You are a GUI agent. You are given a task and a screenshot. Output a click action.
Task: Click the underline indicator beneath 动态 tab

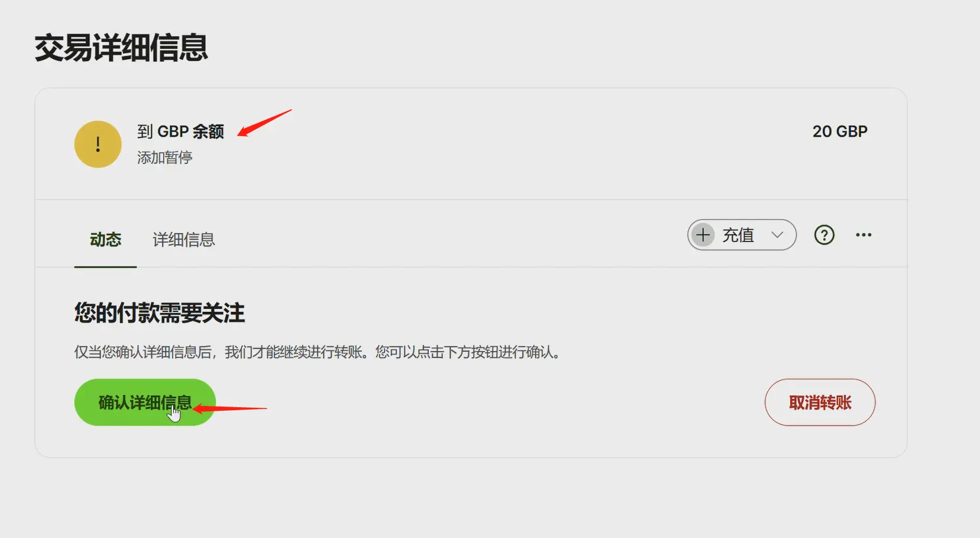click(x=105, y=266)
